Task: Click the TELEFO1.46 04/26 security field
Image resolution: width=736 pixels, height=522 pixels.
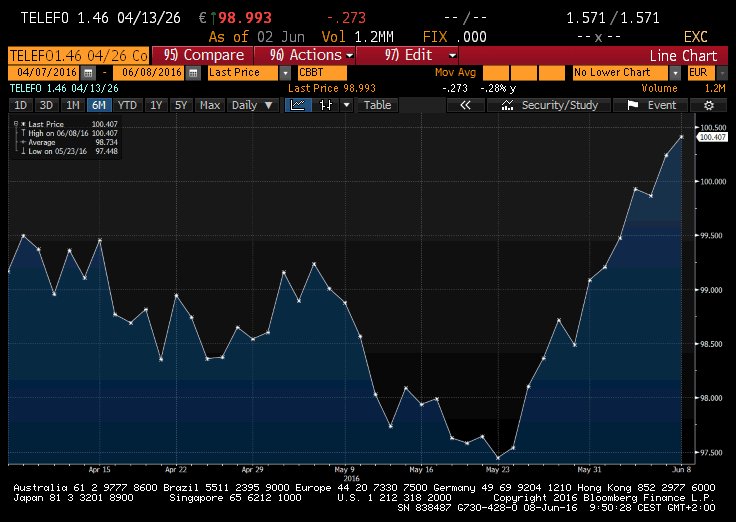Action: 78,55
